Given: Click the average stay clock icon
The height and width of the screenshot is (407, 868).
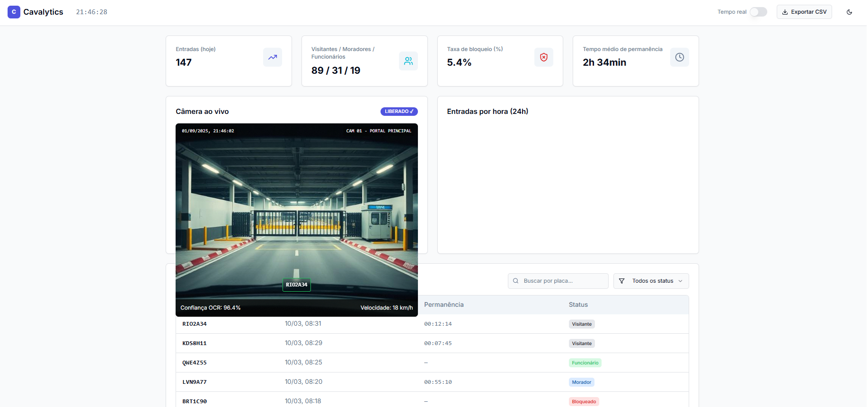Looking at the screenshot, I should click(x=679, y=57).
